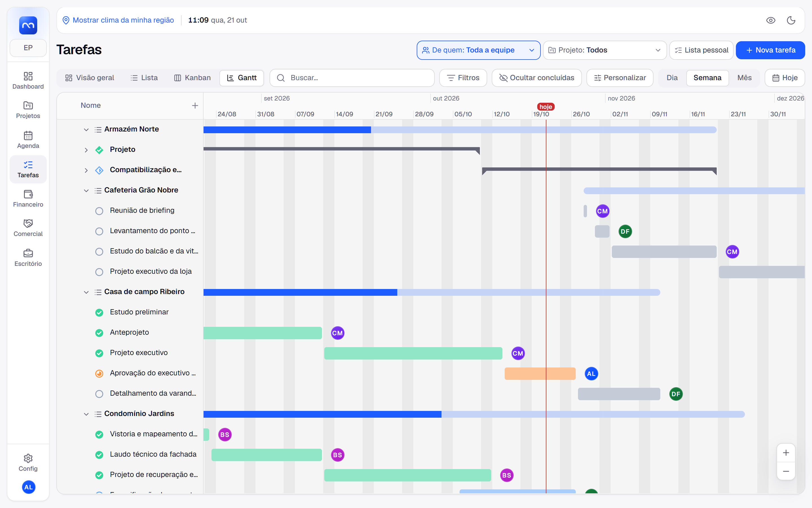The image size is (812, 508).
Task: Check off Detalhamento da varanda task
Action: click(99, 394)
